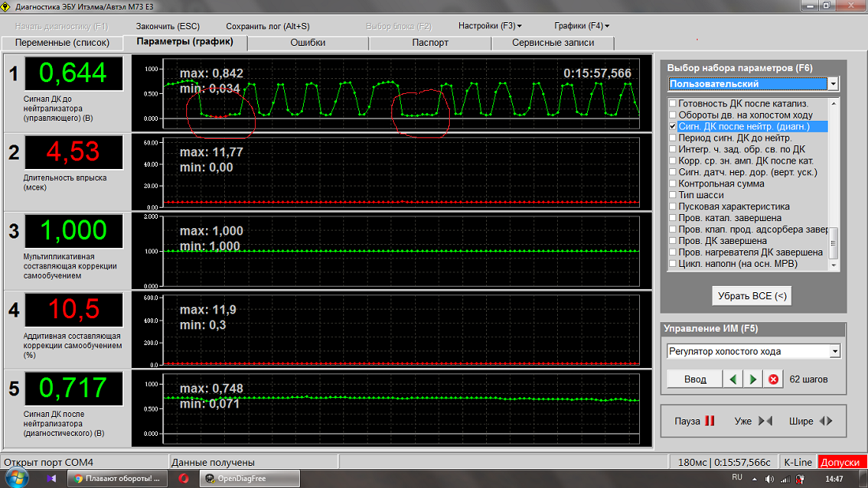Viewport: 868px width, 488px height.
Task: Open the Регулятор холостого хода dropdown
Action: [835, 351]
